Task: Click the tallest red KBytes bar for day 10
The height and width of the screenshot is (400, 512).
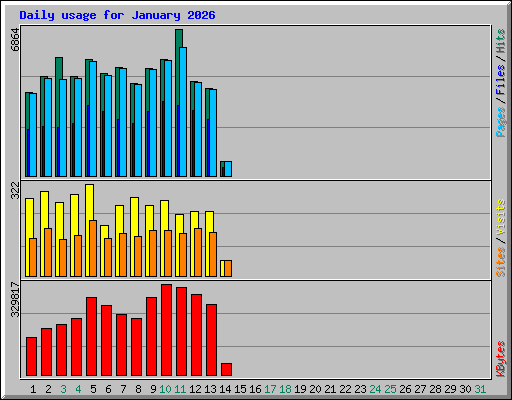Action: click(x=166, y=330)
